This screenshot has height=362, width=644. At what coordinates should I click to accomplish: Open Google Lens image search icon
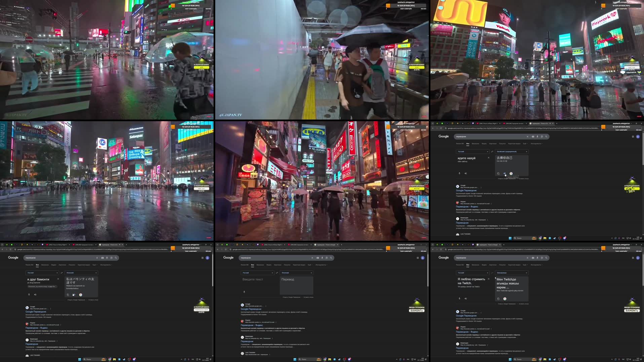(x=542, y=137)
